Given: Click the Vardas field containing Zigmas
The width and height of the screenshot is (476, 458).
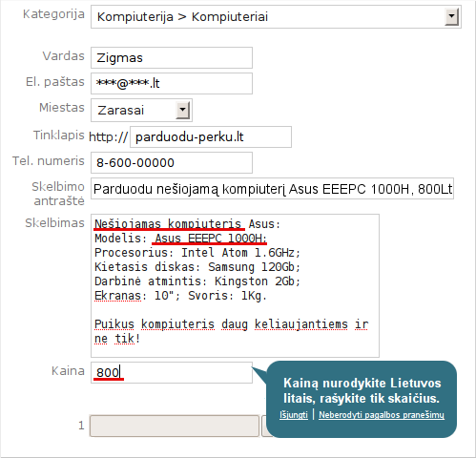Looking at the screenshot, I should (x=172, y=57).
